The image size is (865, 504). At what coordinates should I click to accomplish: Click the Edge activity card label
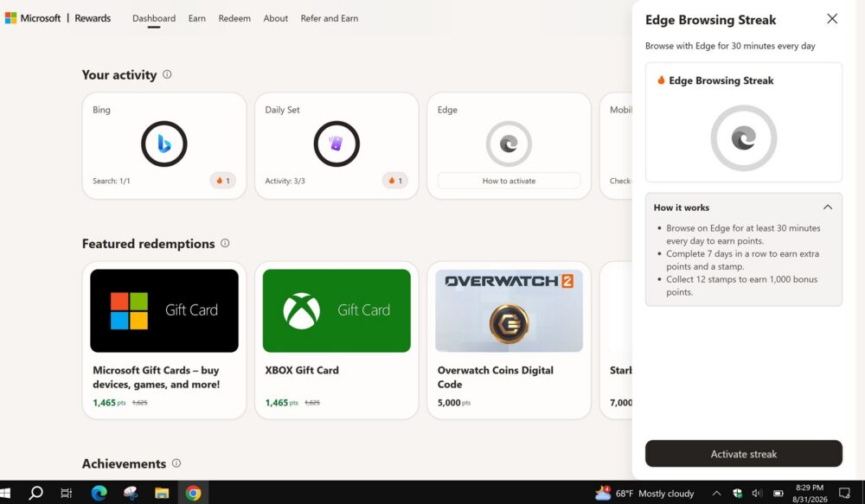(447, 110)
